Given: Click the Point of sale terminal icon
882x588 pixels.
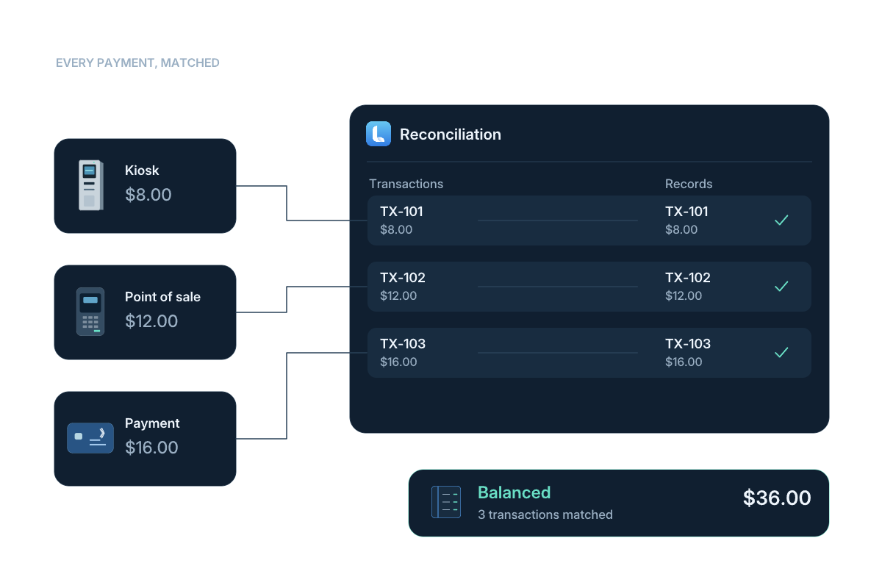Looking at the screenshot, I should click(x=90, y=312).
